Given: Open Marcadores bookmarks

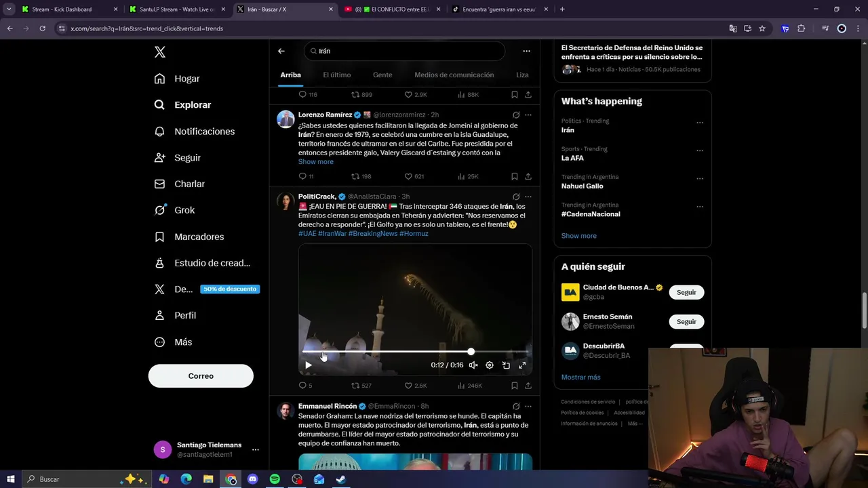Looking at the screenshot, I should tap(189, 237).
